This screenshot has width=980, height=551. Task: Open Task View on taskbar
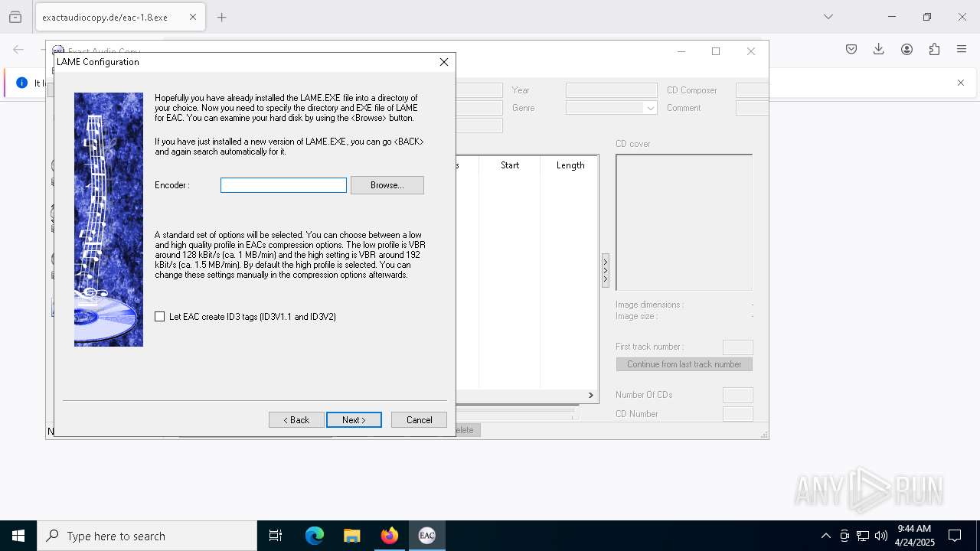[276, 536]
